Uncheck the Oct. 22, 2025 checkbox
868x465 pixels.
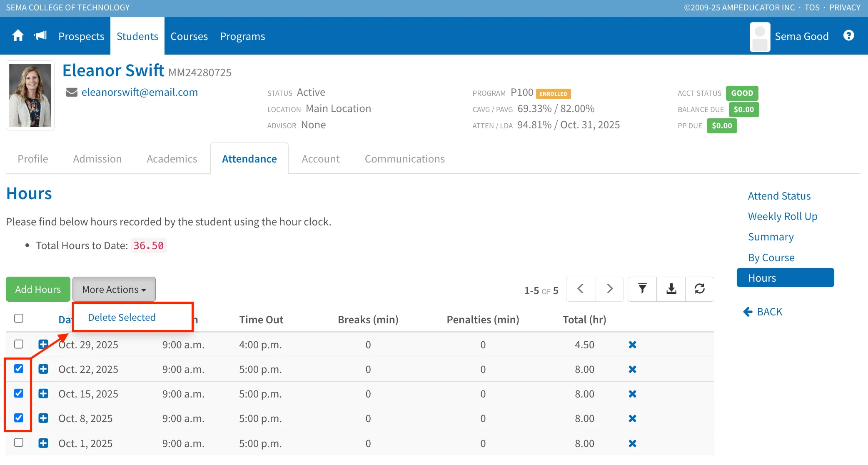tap(19, 369)
